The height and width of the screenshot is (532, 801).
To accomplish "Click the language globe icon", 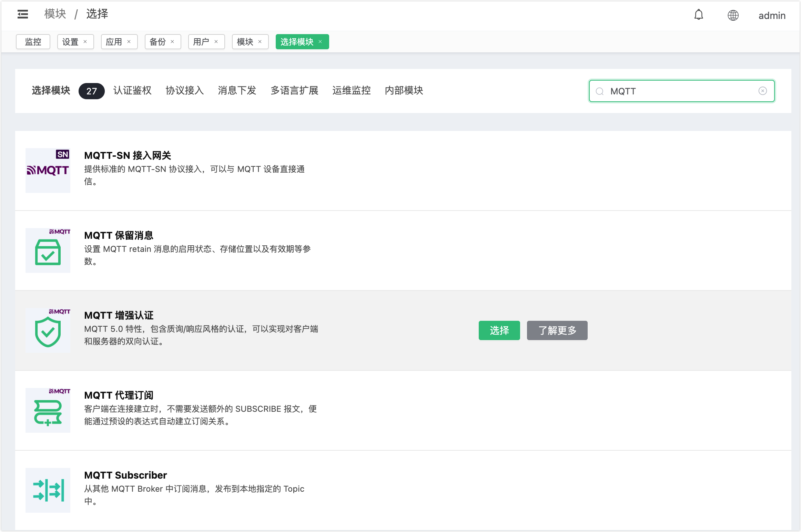I will [x=733, y=15].
